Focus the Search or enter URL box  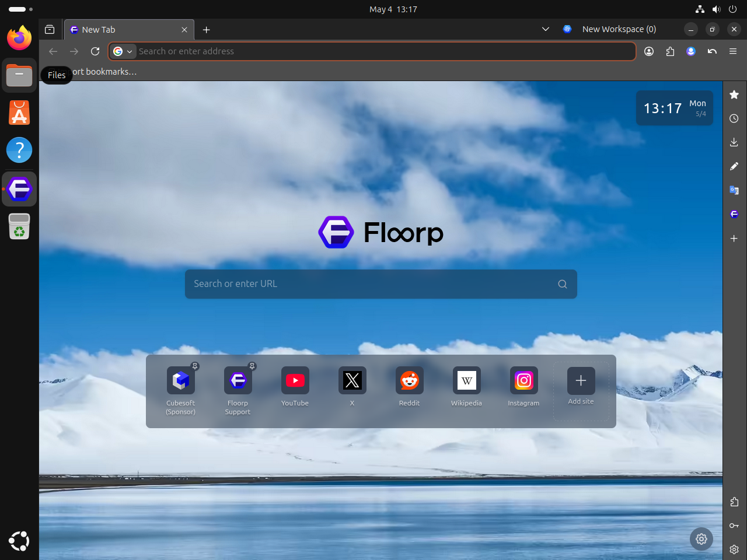(381, 284)
